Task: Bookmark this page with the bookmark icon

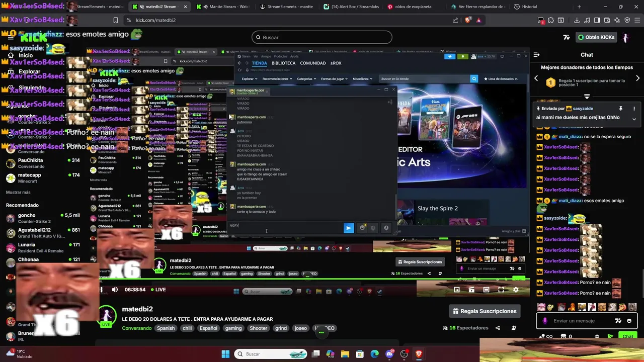Action: click(116, 20)
